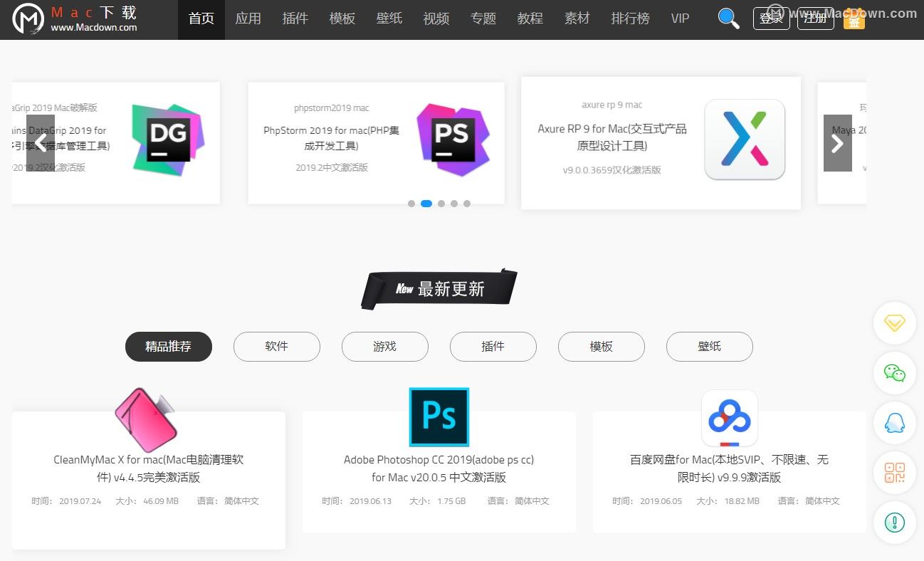Open the Baidu Netdisk cloud icon
Screen dimensions: 924x561
(x=730, y=418)
